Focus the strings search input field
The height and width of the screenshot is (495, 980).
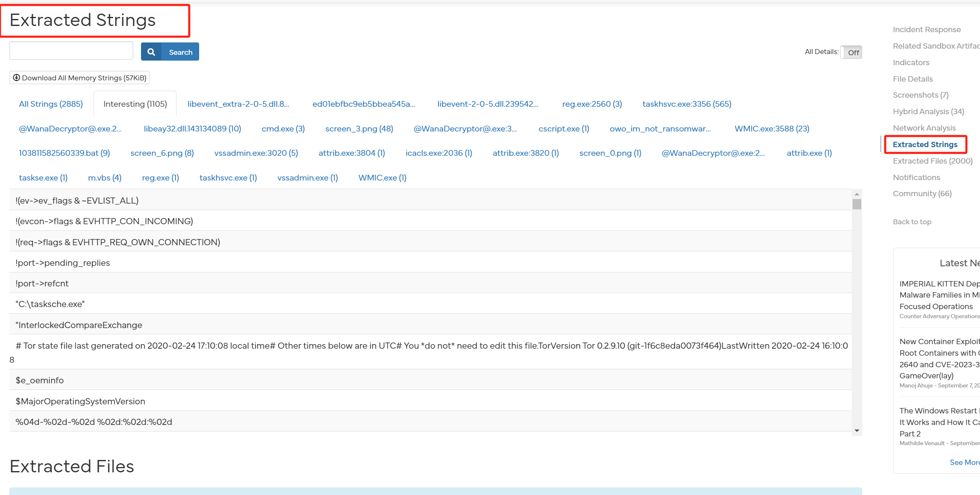(x=71, y=51)
